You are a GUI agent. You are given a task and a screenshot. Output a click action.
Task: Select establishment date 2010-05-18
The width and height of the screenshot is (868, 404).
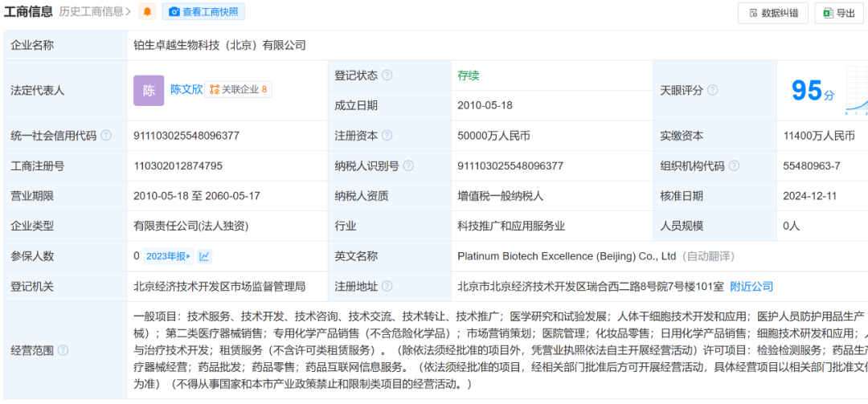[x=485, y=105]
